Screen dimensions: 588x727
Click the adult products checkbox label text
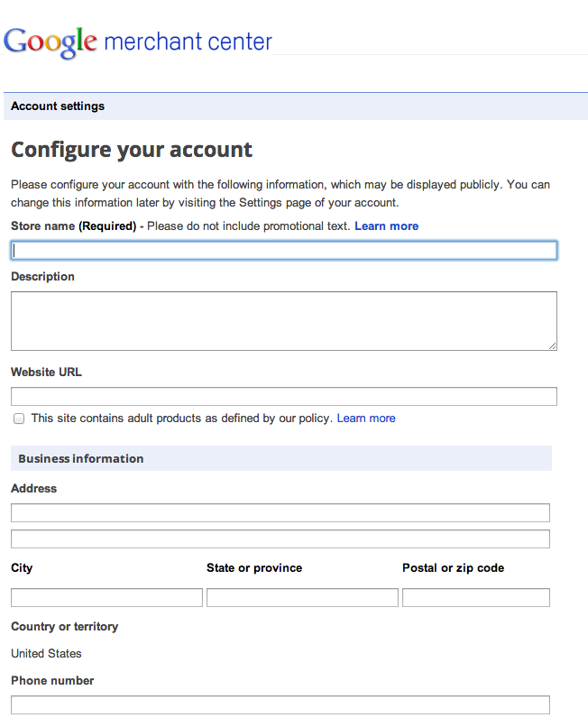(182, 419)
